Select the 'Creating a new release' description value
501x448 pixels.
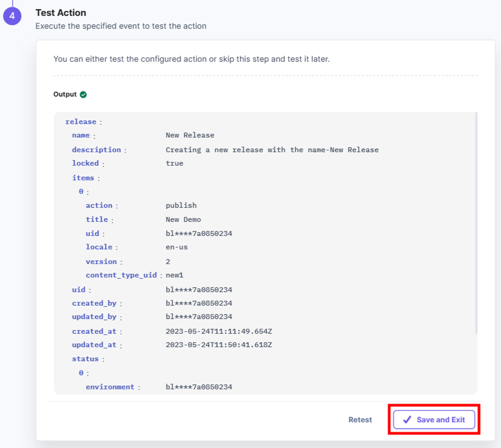coord(272,150)
